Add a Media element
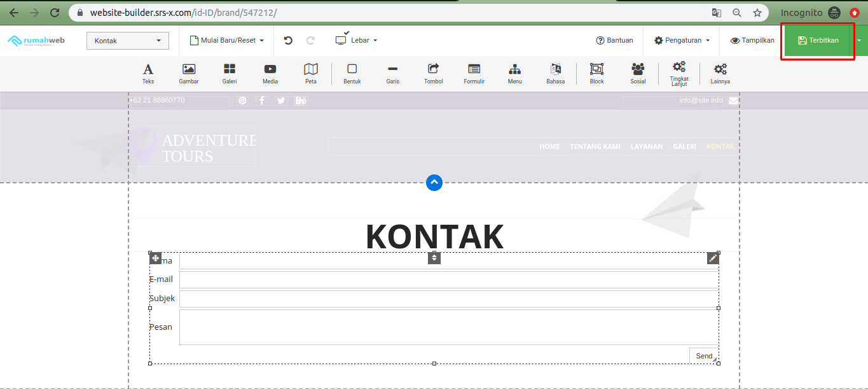868x389 pixels. [x=270, y=73]
